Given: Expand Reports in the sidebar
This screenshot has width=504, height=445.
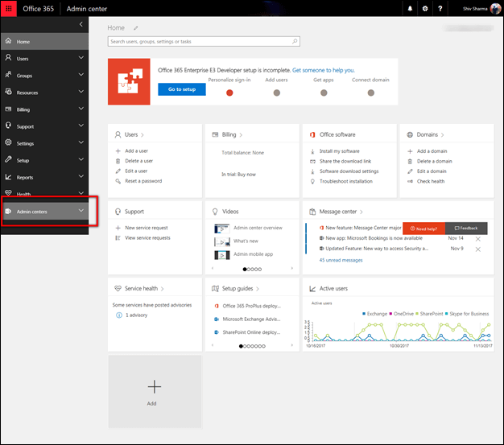Looking at the screenshot, I should (x=81, y=177).
